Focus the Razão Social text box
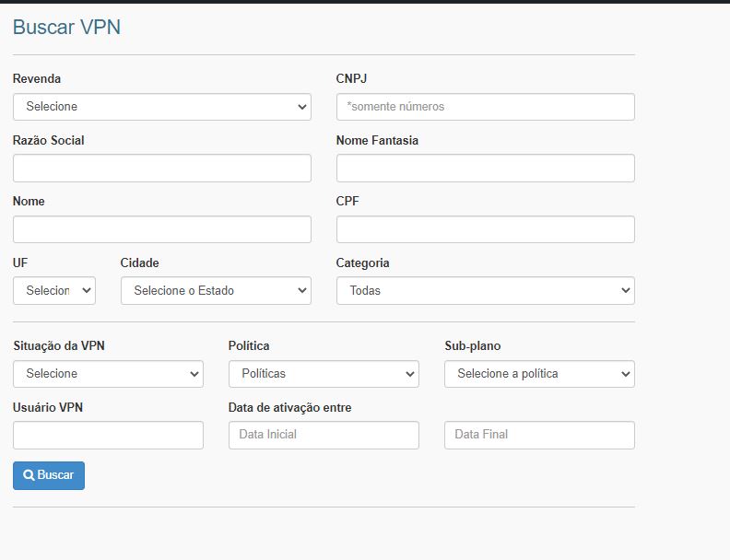Screen dimensions: 730x560 click(161, 169)
